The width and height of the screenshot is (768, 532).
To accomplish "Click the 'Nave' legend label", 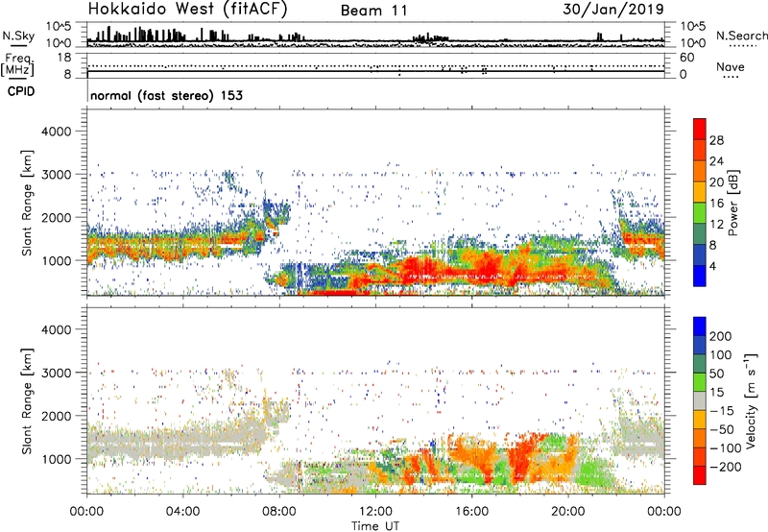I will pyautogui.click(x=731, y=67).
